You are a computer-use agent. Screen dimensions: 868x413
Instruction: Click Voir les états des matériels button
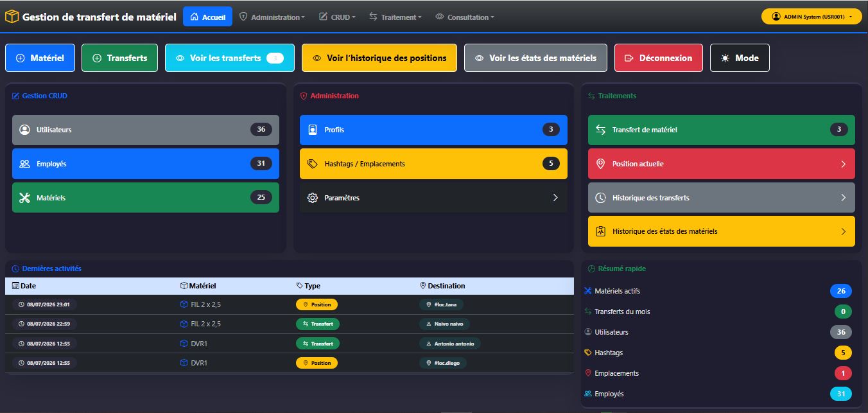pos(535,58)
